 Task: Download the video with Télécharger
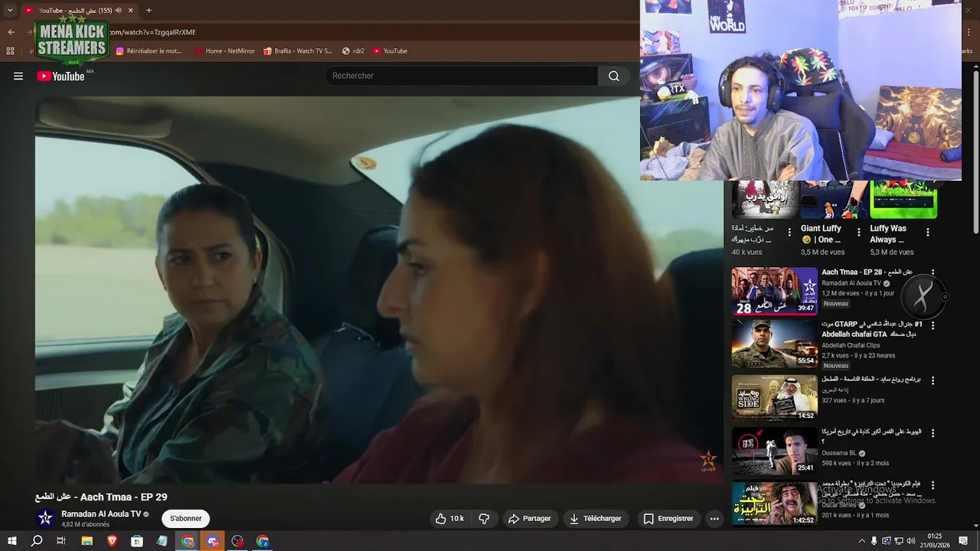(595, 518)
